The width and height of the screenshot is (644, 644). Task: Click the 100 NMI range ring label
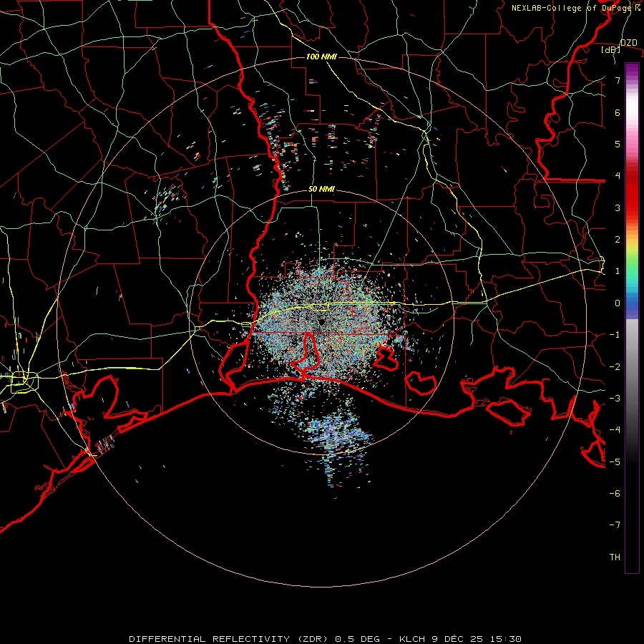321,57
